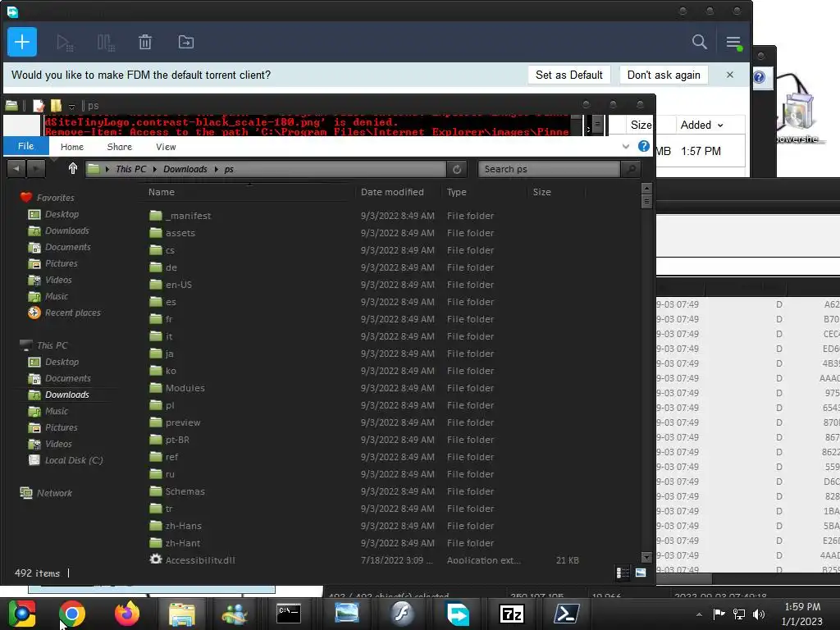This screenshot has width=840, height=630.
Task: Expand breadcrumb arrow after Downloads
Action: 217,169
